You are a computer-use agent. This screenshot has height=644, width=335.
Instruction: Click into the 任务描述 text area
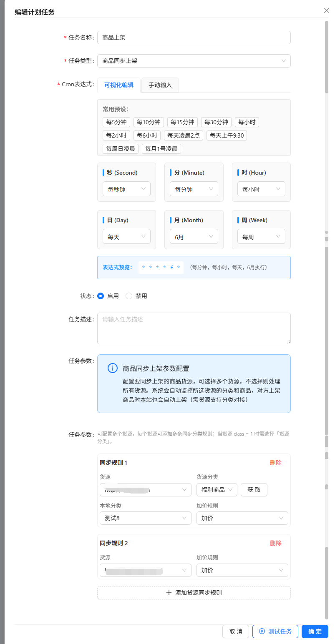tap(194, 328)
